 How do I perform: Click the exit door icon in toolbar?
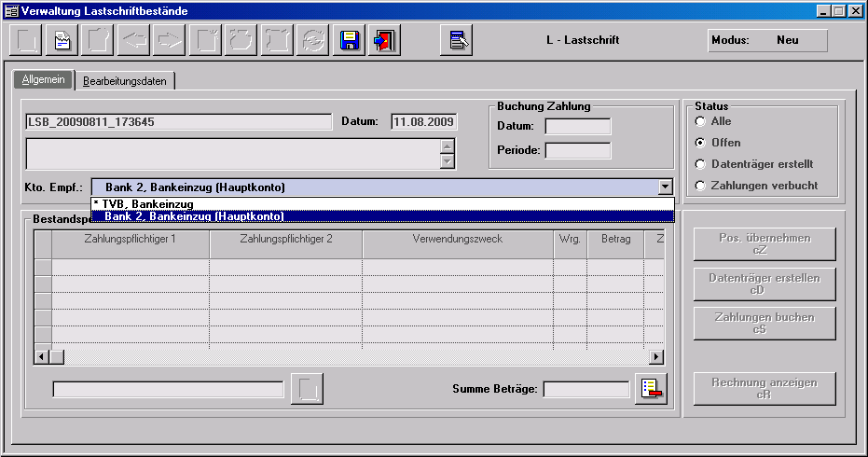pyautogui.click(x=384, y=41)
